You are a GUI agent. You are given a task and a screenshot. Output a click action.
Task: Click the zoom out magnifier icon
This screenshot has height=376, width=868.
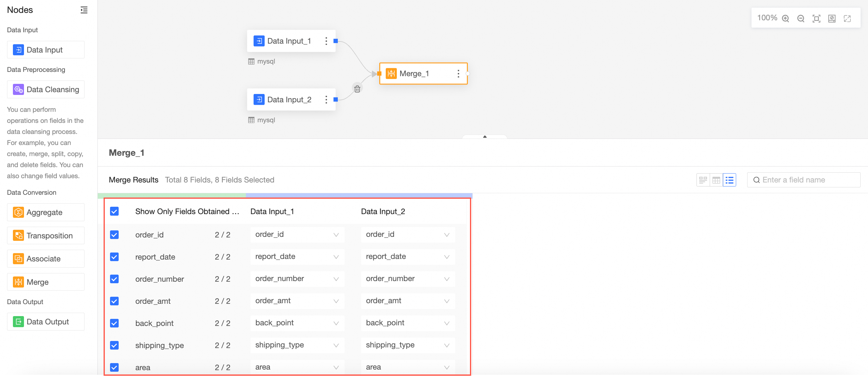click(x=801, y=18)
